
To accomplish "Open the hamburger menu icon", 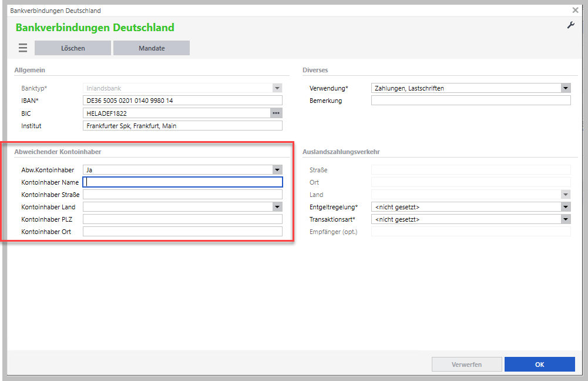I will pos(23,48).
